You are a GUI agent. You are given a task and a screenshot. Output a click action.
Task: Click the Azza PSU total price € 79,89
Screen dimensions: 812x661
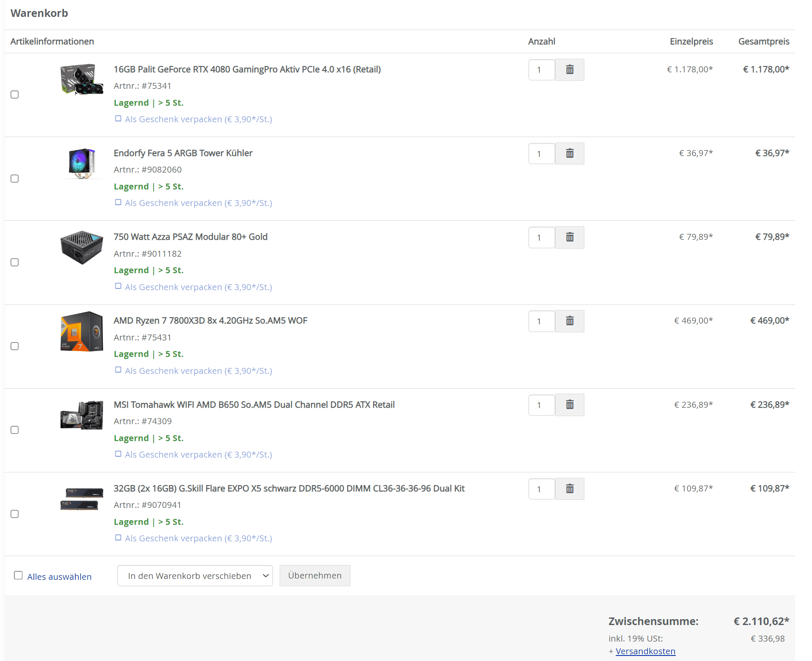click(772, 237)
